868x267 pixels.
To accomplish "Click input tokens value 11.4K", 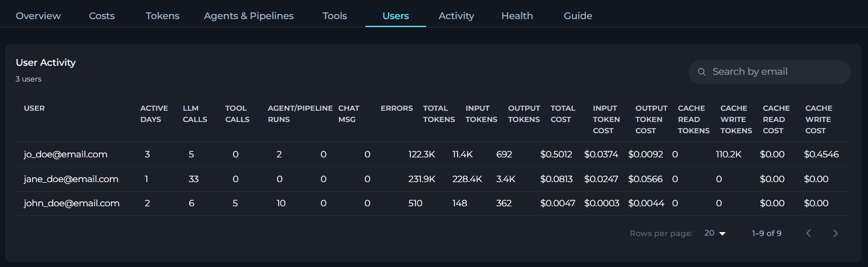I will (464, 154).
